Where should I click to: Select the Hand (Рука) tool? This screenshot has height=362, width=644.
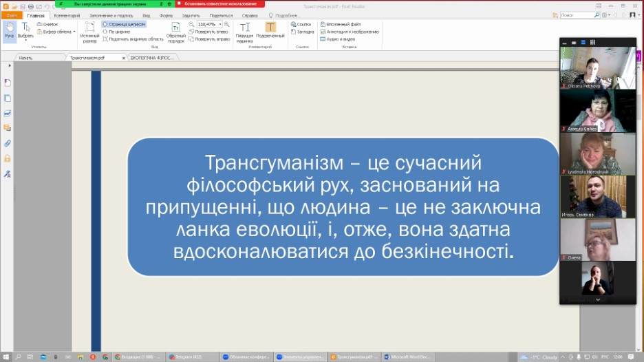(x=9, y=32)
